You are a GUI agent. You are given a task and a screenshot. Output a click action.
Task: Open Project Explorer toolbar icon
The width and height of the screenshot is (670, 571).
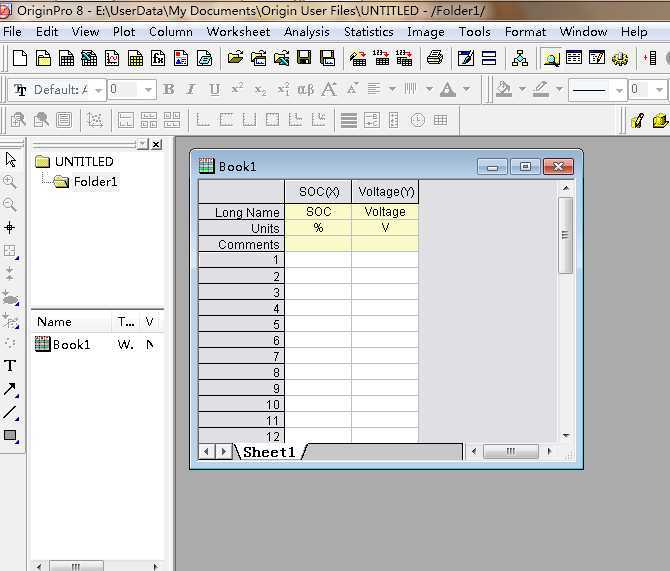(551, 58)
